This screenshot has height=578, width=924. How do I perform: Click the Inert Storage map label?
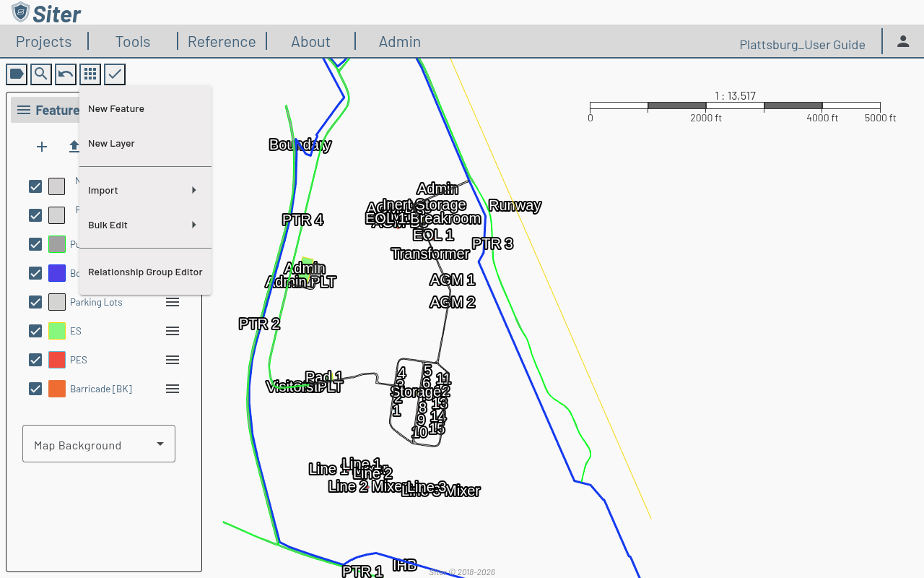[424, 204]
